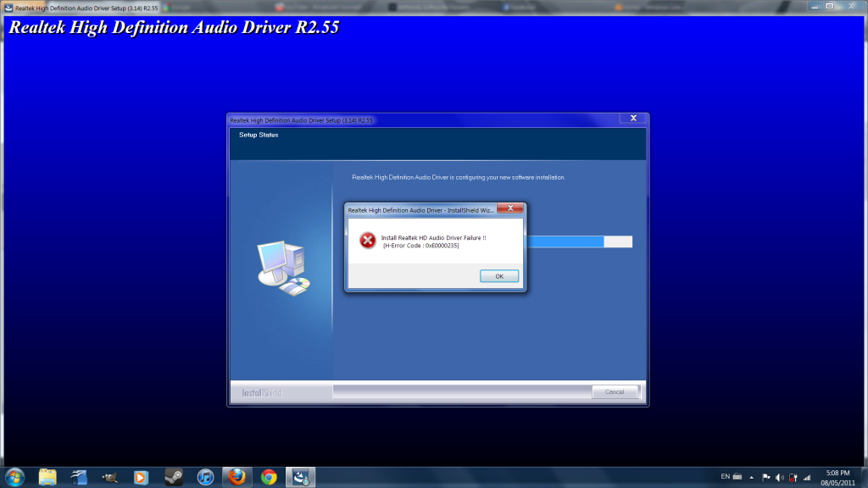The height and width of the screenshot is (488, 868).
Task: Click the Realtek installer taskbar button
Action: (301, 477)
